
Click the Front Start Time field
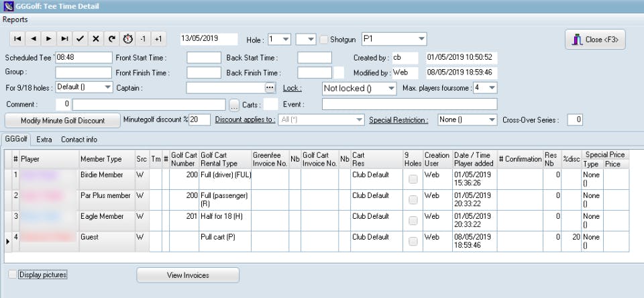[204, 58]
